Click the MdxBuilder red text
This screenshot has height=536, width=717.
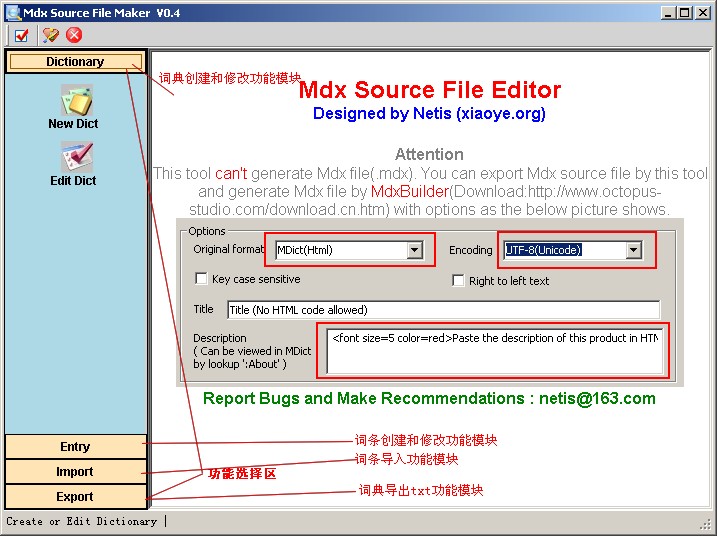coord(410,192)
